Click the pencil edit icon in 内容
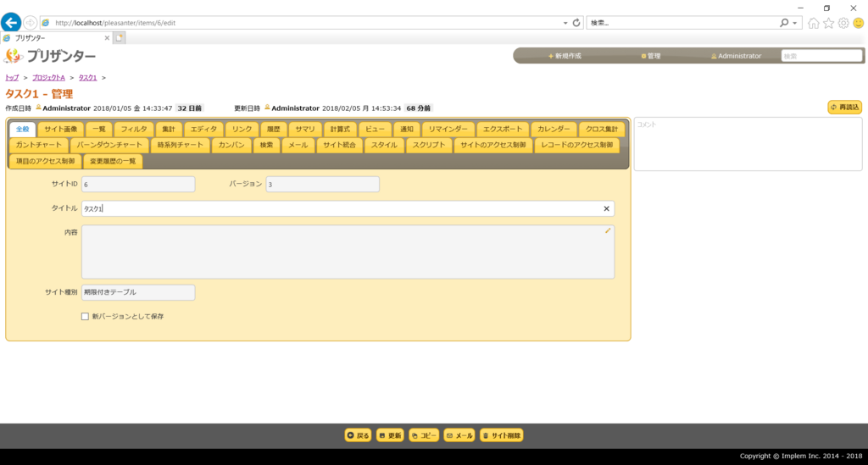The image size is (868, 465). (x=608, y=230)
